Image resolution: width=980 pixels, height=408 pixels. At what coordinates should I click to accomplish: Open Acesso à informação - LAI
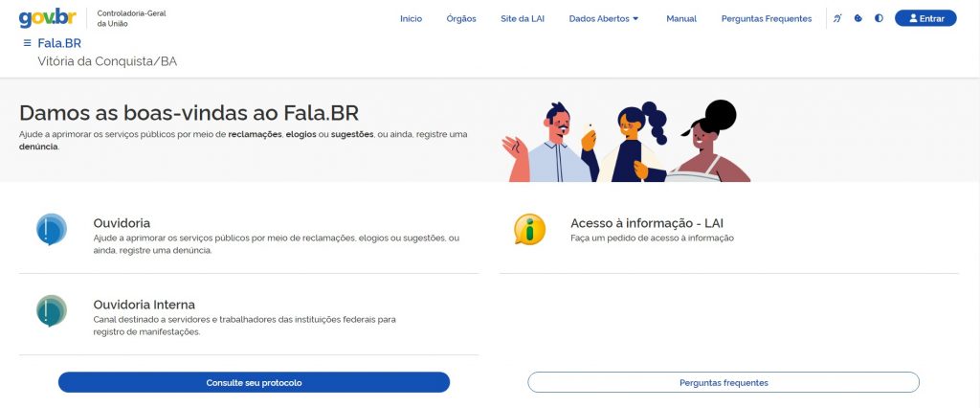coord(647,223)
